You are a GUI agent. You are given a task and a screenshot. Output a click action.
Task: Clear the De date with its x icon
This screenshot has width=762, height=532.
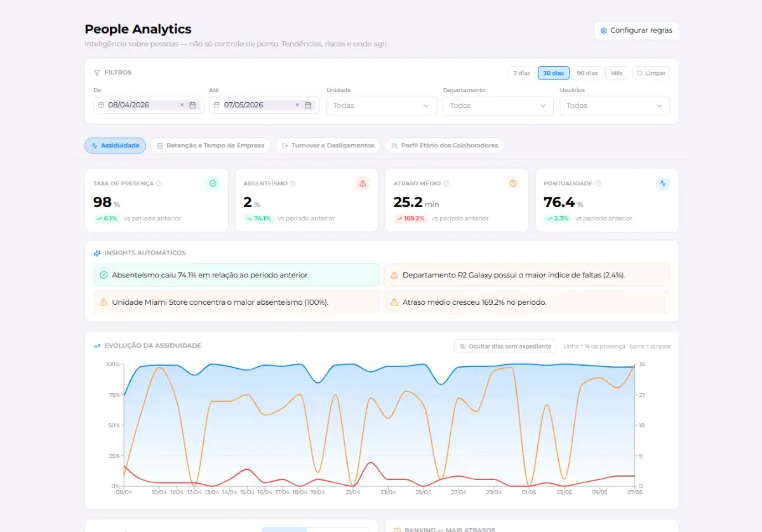tap(182, 105)
